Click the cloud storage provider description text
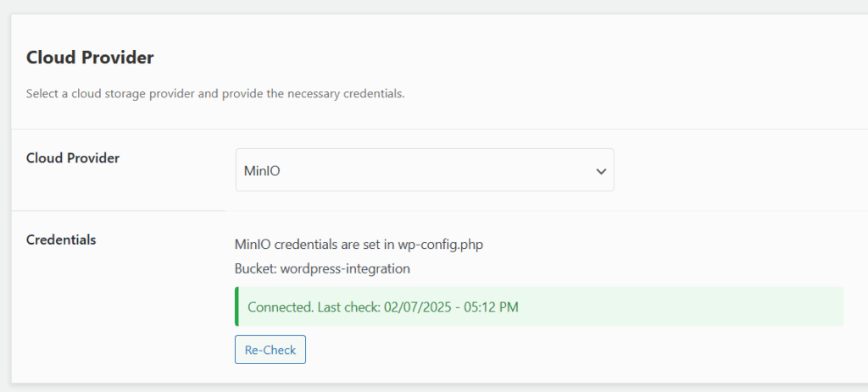 point(215,93)
